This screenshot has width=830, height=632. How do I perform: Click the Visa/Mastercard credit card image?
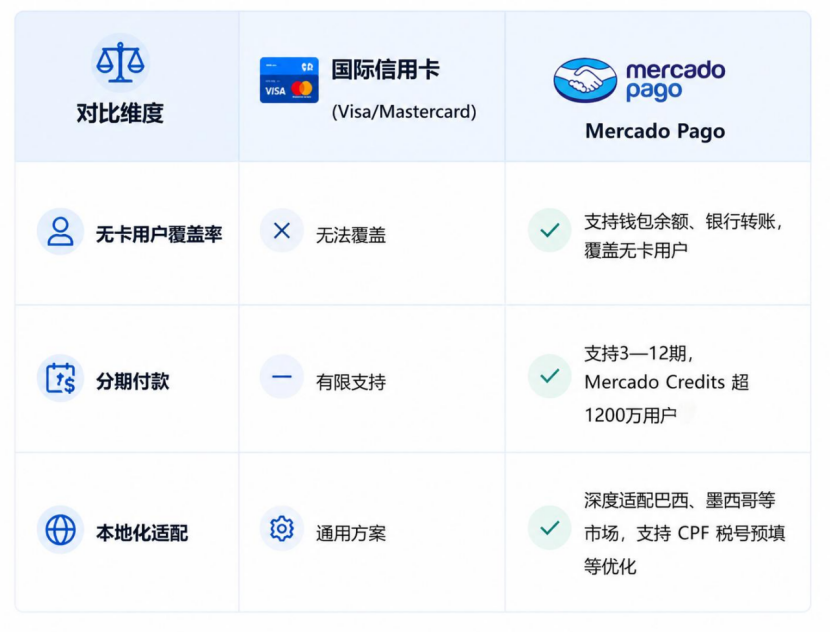289,80
